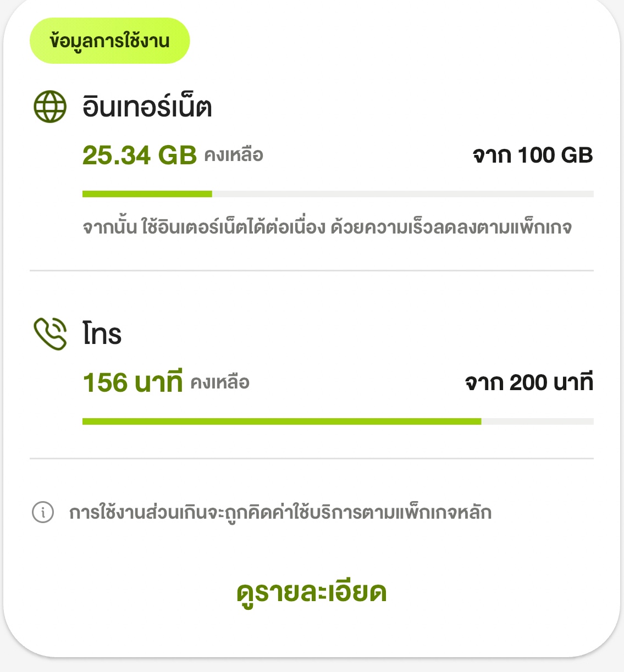Tap the 156 นาที remaining value
The image size is (624, 672).
132,382
